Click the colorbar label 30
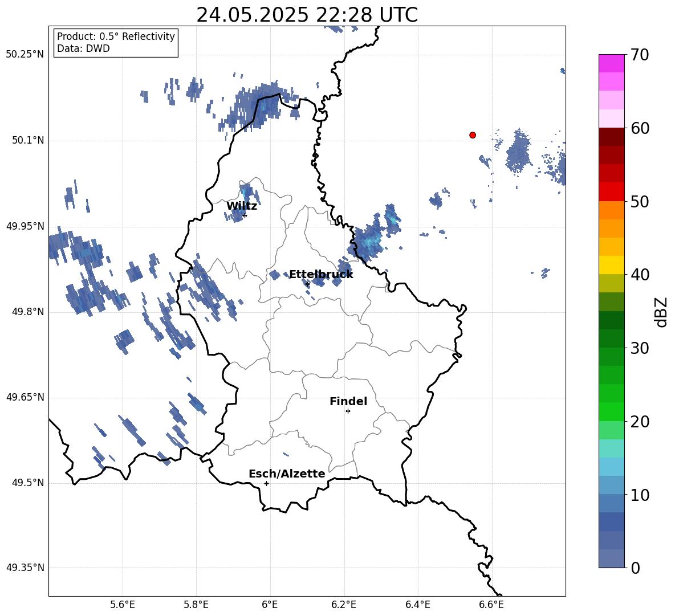The image size is (675, 616). (x=640, y=348)
